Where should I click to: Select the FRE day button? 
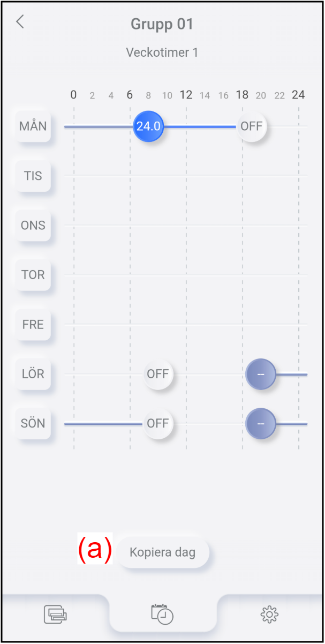[33, 324]
